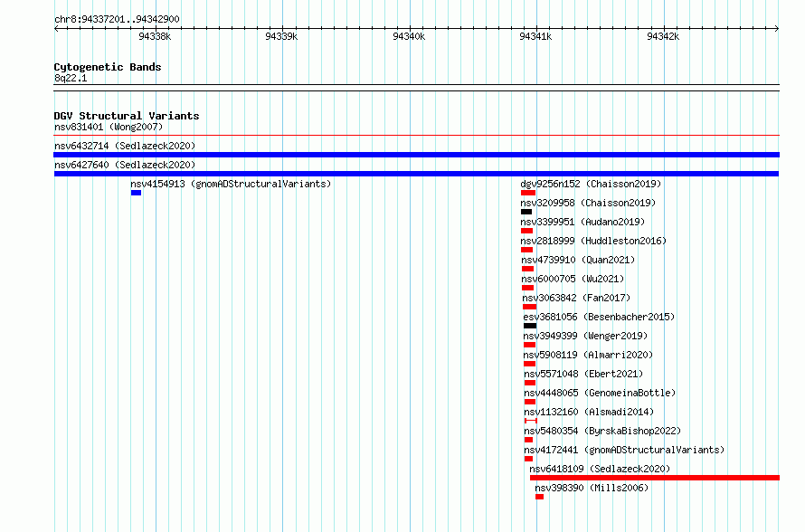Select long red nsv6418109 variant bar
Image resolution: width=805 pixels, height=532 pixels.
(655, 478)
